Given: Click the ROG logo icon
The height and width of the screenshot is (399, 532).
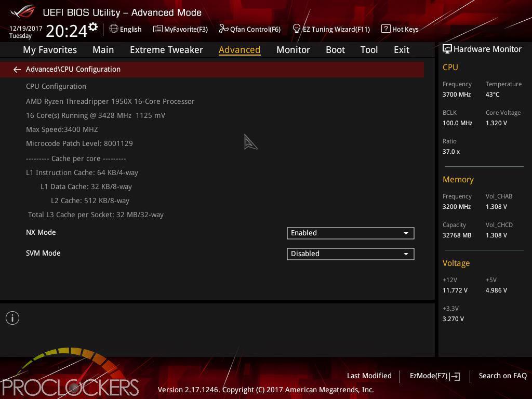Looking at the screenshot, I should point(23,12).
